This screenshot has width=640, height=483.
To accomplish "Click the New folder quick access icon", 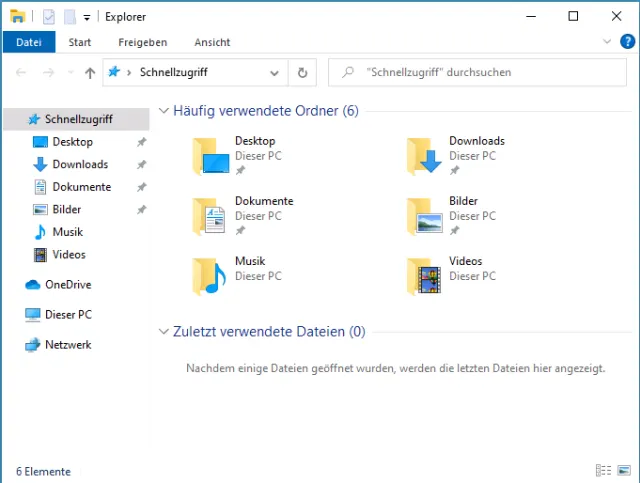I will tap(70, 17).
